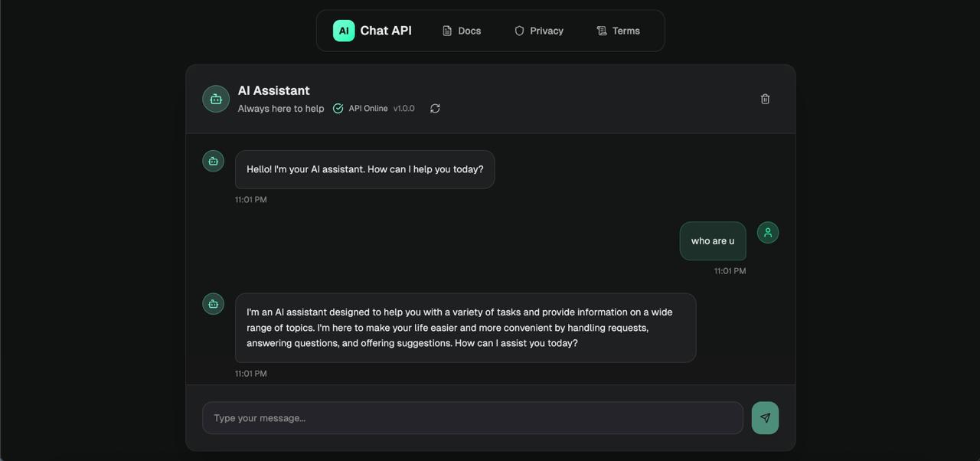Click the paper plane send icon
This screenshot has height=461, width=980.
pyautogui.click(x=764, y=417)
